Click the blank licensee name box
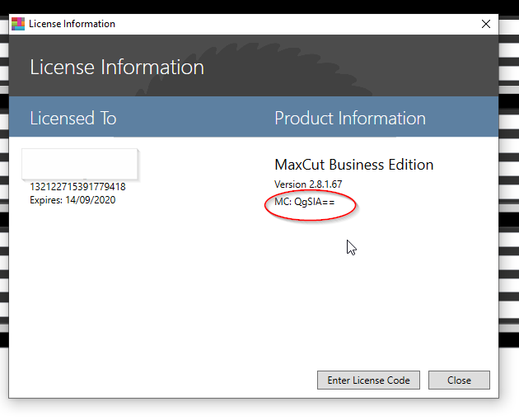Viewport: 519px width, 420px height. tap(79, 163)
